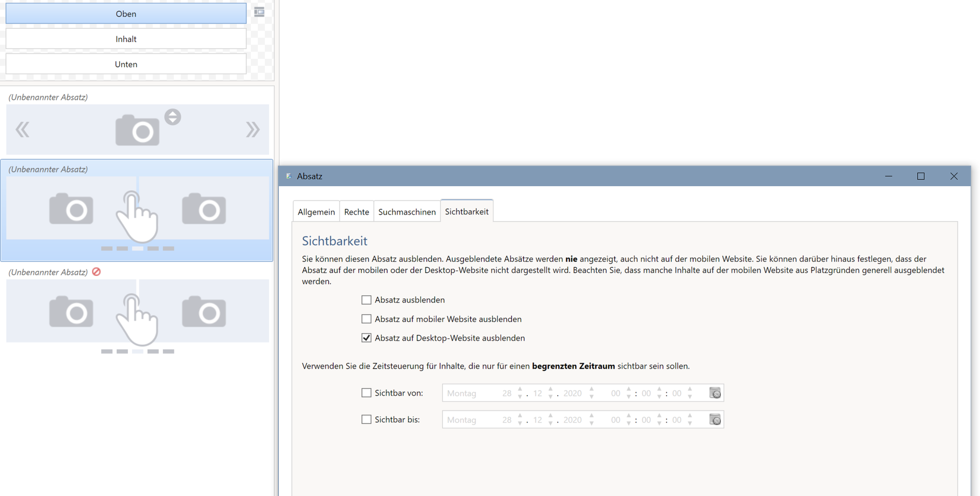Image resolution: width=980 pixels, height=496 pixels.
Task: Open calendar picker for Sichtbar bis
Action: (715, 420)
